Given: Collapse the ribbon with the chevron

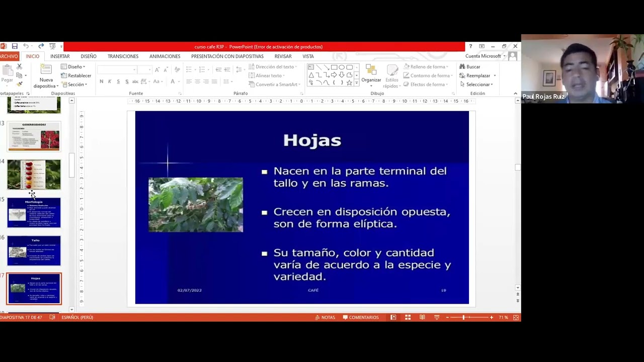Looking at the screenshot, I should (515, 94).
